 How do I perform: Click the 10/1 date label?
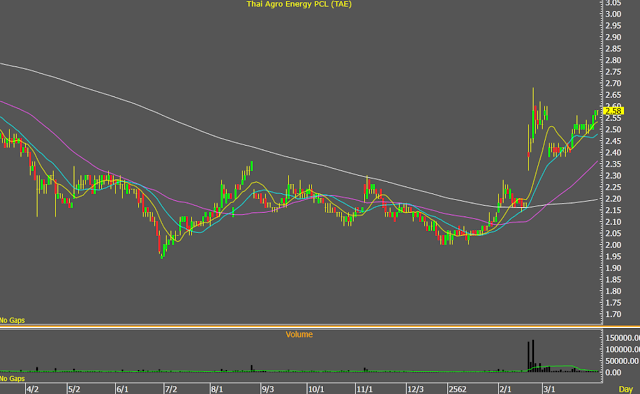pos(316,389)
